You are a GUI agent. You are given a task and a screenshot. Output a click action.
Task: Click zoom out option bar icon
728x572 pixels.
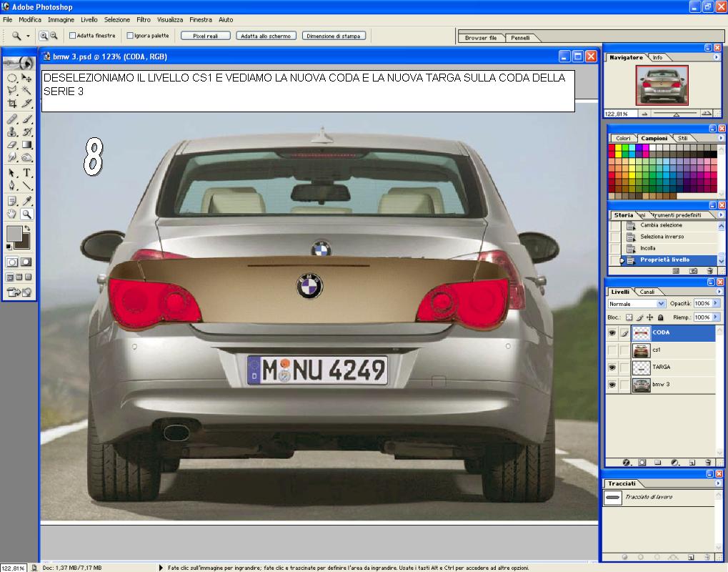click(x=54, y=36)
